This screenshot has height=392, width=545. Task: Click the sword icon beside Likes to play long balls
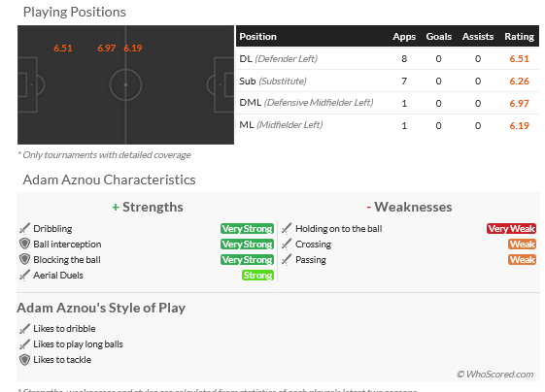click(x=24, y=343)
